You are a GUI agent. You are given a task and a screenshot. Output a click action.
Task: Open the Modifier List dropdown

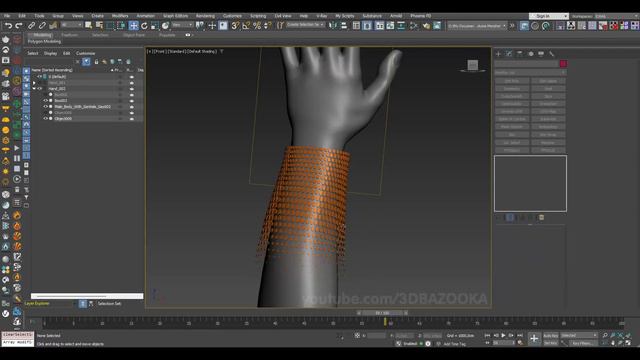tap(530, 72)
